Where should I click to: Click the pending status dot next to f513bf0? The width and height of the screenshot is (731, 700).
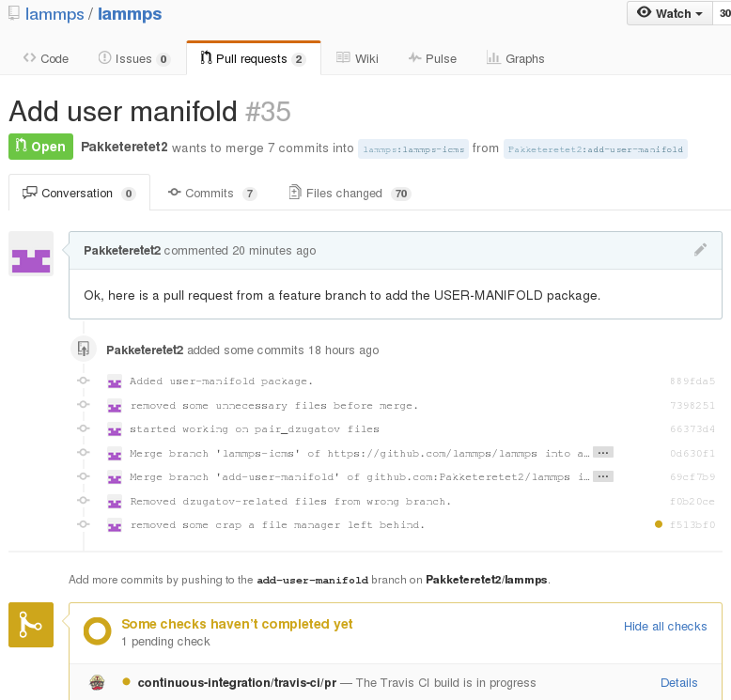(658, 524)
